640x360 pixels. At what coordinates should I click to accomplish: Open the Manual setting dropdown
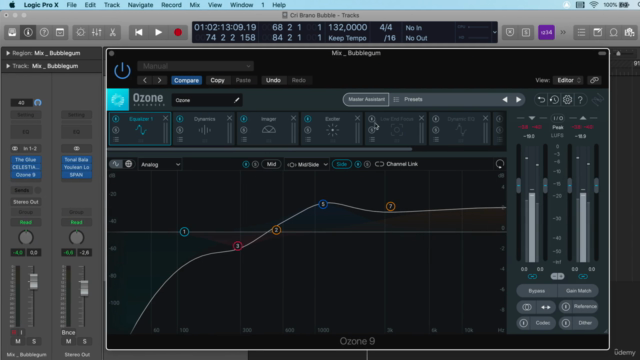(196, 66)
